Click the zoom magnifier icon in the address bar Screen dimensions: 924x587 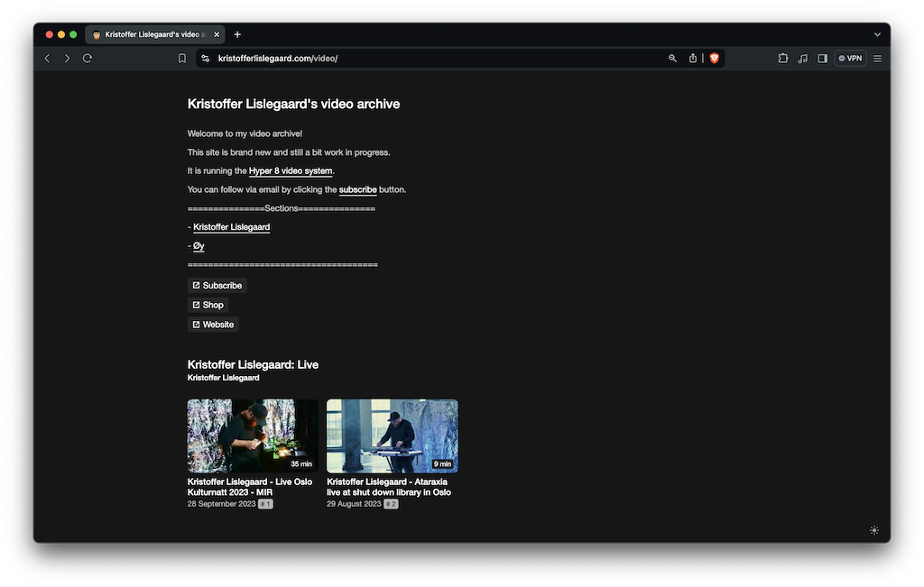(x=672, y=58)
